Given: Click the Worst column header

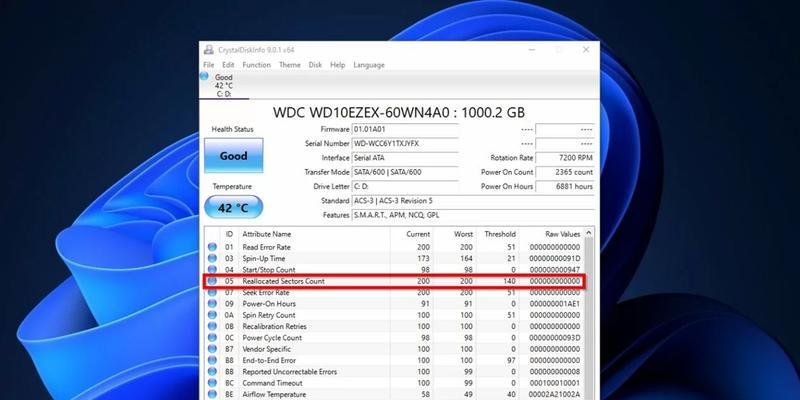Looking at the screenshot, I should click(455, 234).
